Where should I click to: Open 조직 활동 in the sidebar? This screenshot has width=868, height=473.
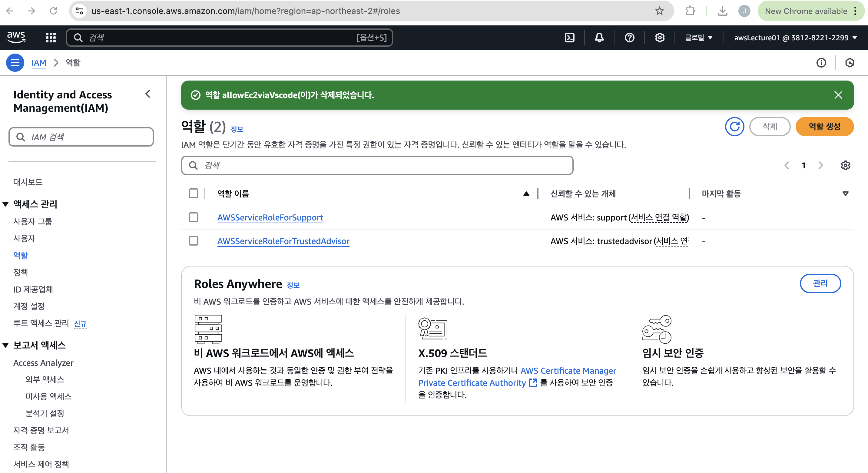pyautogui.click(x=29, y=447)
